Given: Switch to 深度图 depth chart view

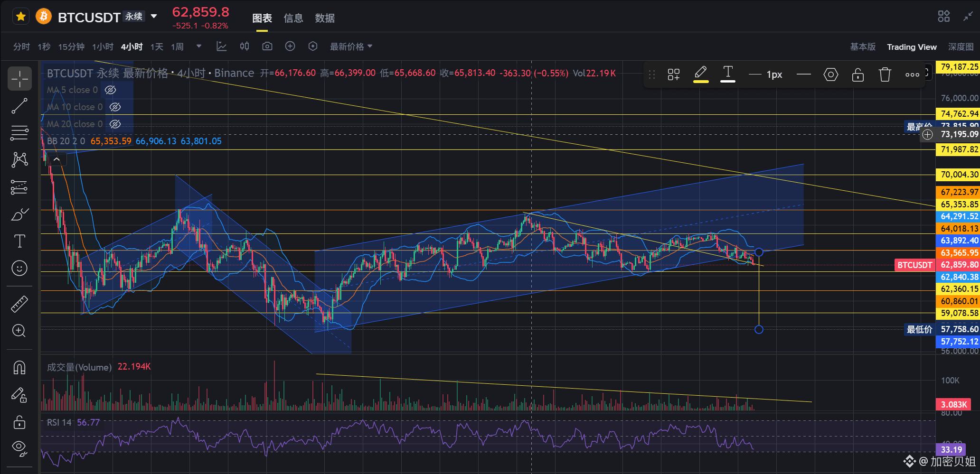Looking at the screenshot, I should coord(961,46).
